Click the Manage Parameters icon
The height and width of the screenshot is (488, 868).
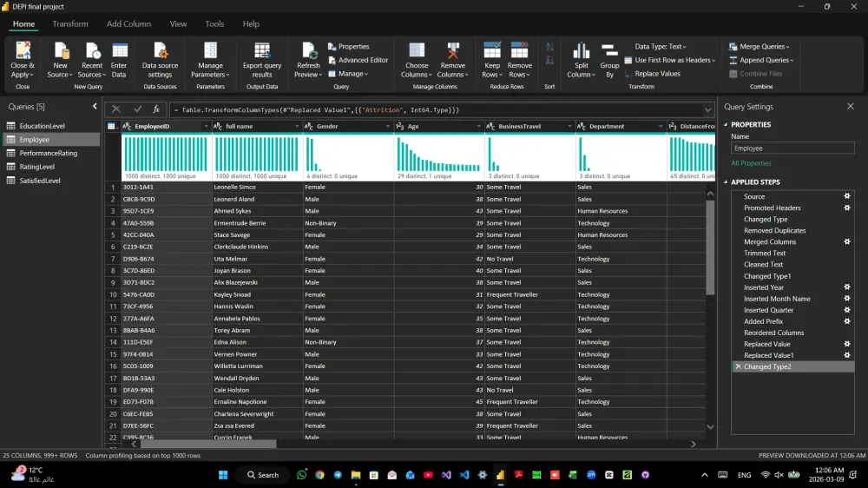click(x=210, y=50)
